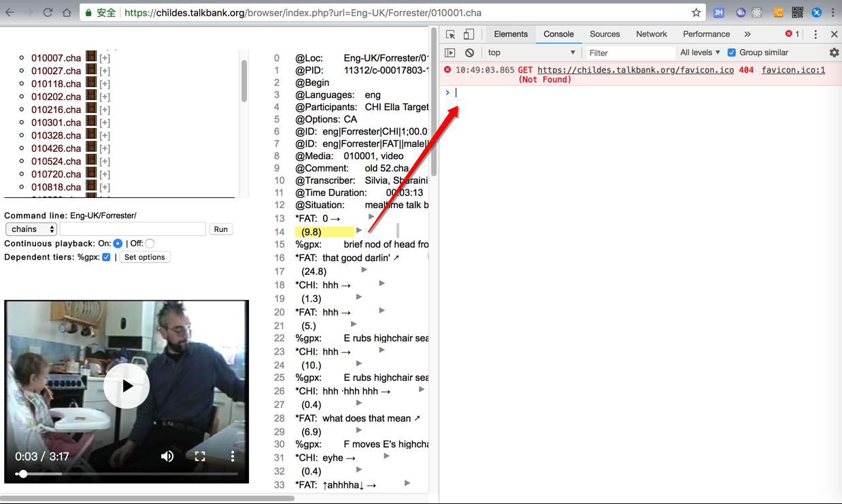Click the red error count indicator
The height and width of the screenshot is (504, 842).
coord(792,34)
